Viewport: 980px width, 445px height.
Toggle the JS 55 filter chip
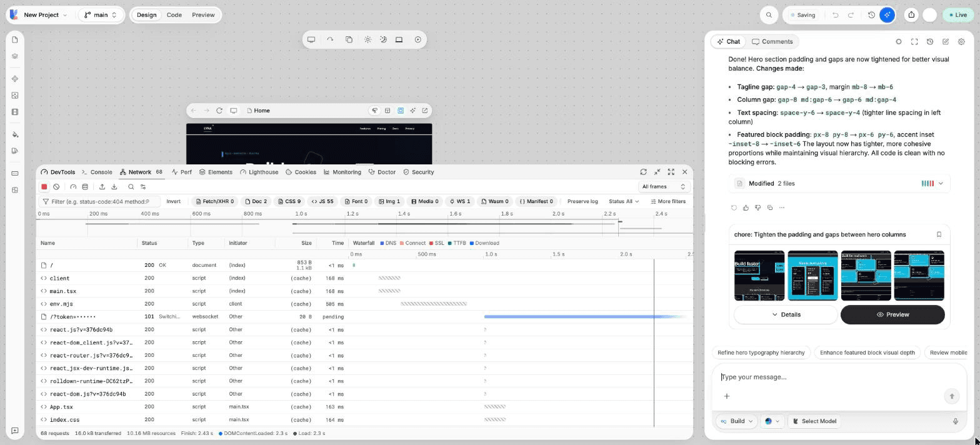click(322, 201)
